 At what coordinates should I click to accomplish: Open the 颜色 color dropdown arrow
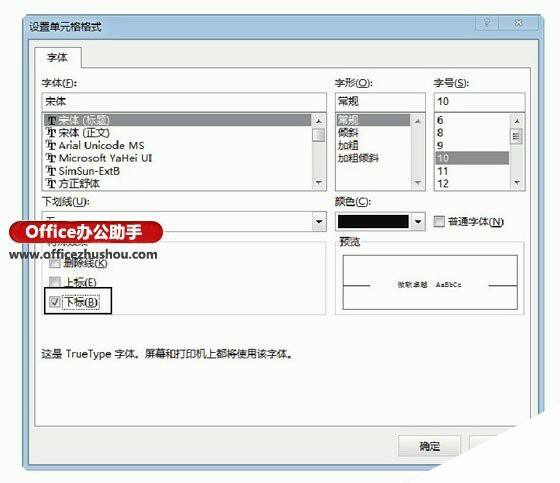[418, 221]
